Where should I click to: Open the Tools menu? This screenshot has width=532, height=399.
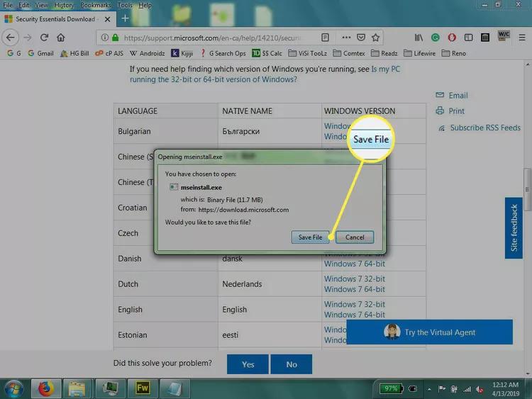point(125,5)
